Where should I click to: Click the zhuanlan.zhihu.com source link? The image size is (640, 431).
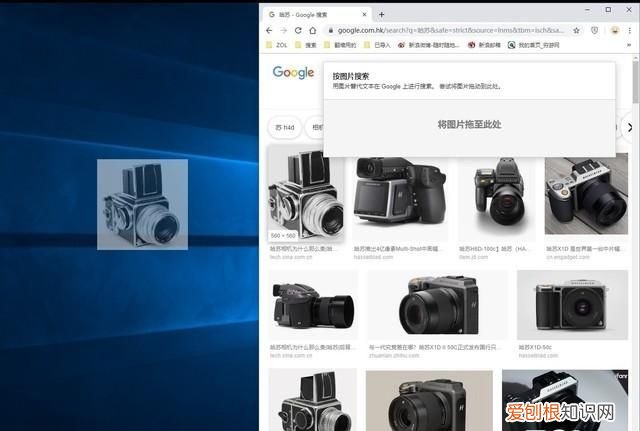[x=394, y=355]
